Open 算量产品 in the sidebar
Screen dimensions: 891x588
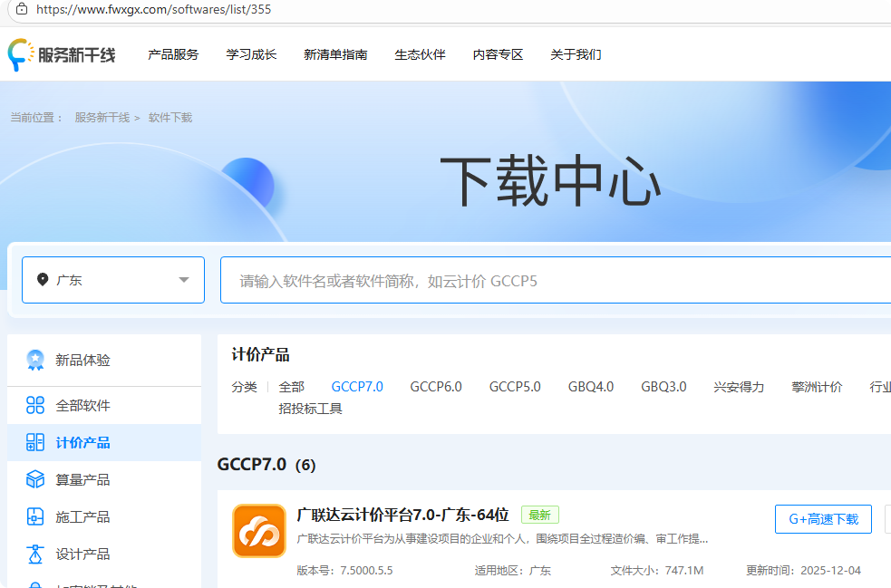point(104,479)
